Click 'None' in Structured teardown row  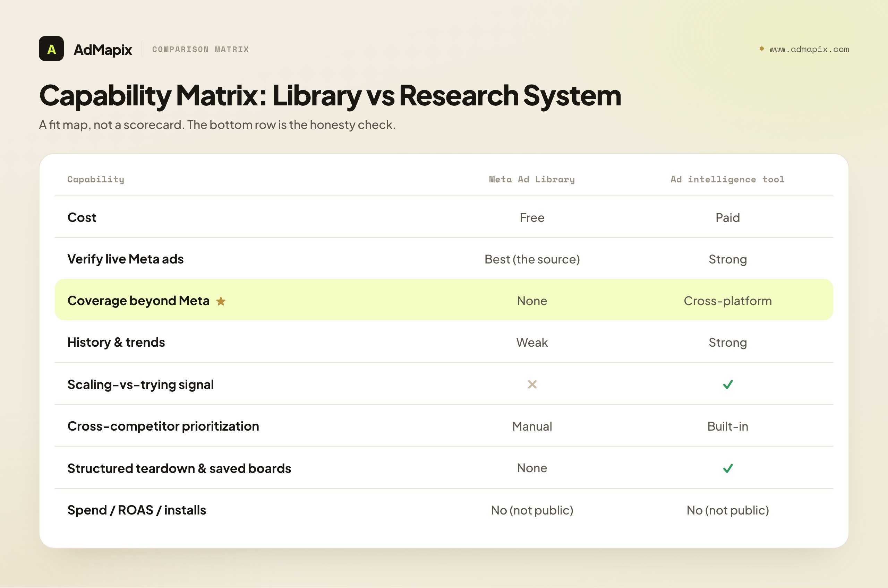tap(532, 468)
